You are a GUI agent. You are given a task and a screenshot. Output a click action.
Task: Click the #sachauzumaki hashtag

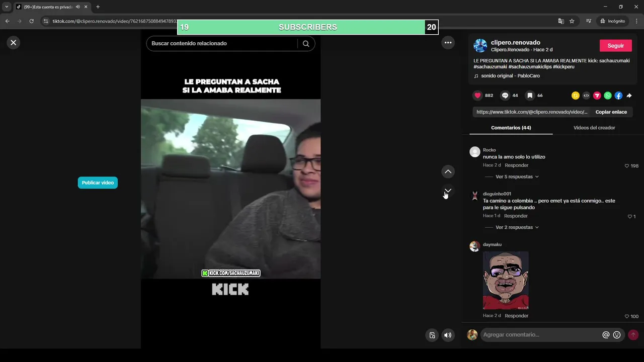tap(490, 67)
